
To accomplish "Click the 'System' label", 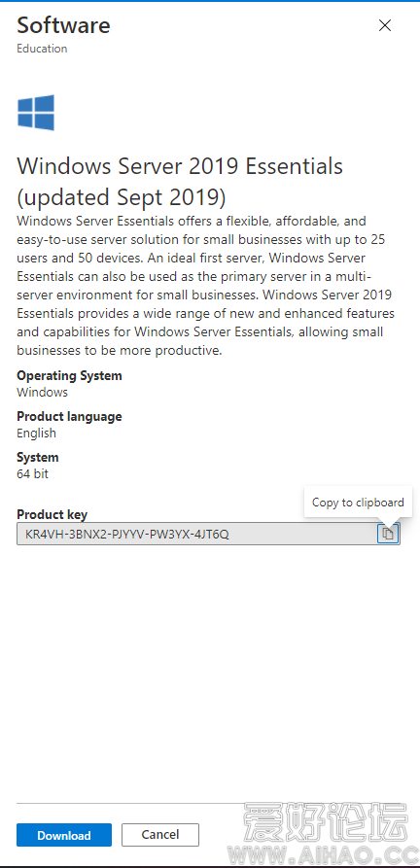I will 38,458.
